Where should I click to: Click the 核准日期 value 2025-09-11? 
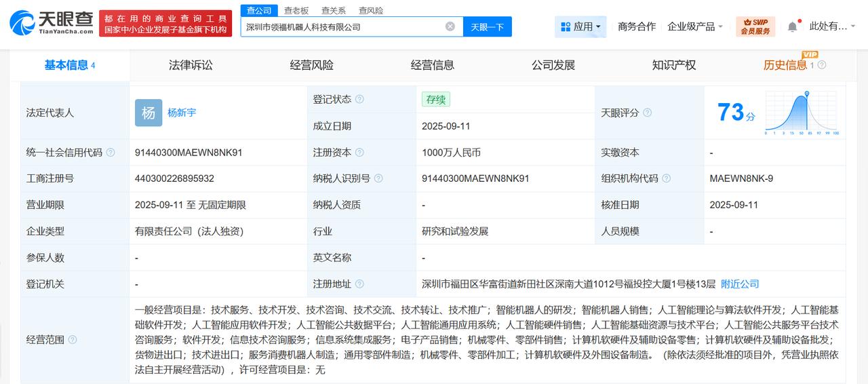click(734, 205)
